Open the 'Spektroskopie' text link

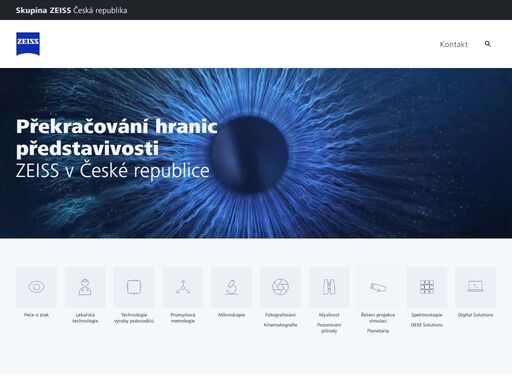pos(427,315)
